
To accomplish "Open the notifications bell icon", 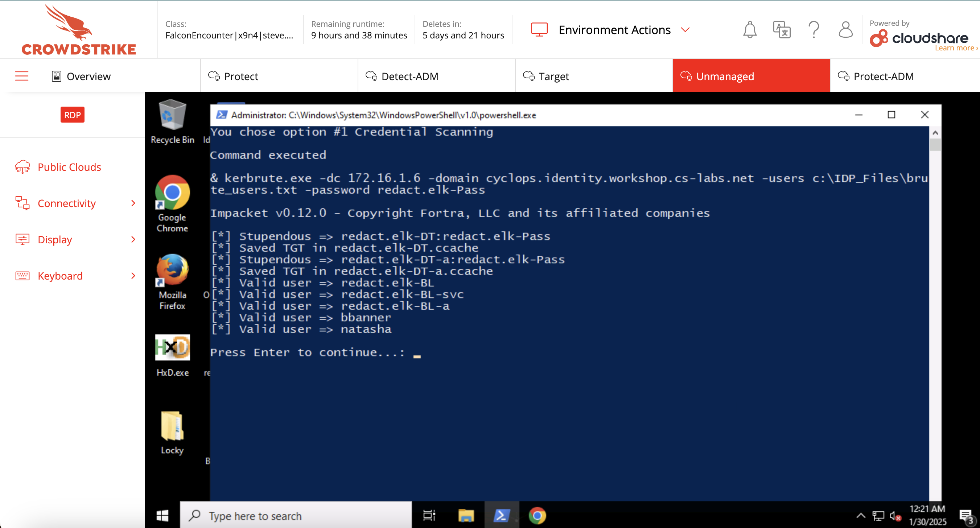I will coord(750,30).
